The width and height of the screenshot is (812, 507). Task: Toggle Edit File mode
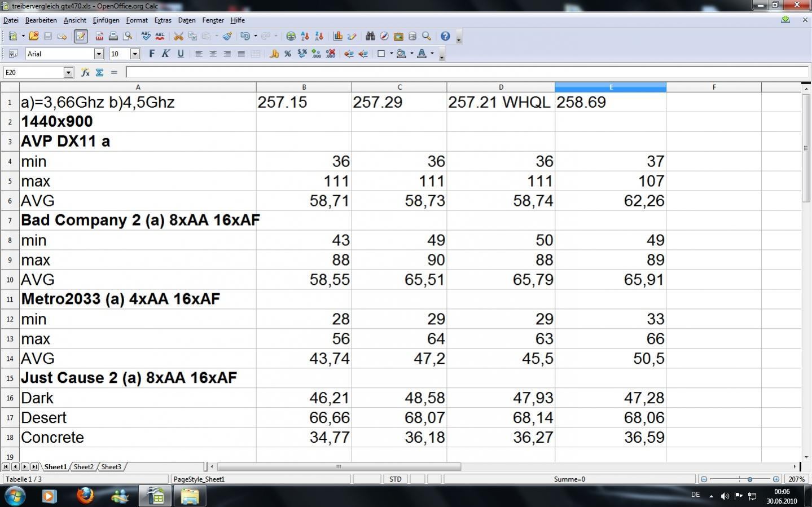pyautogui.click(x=81, y=36)
